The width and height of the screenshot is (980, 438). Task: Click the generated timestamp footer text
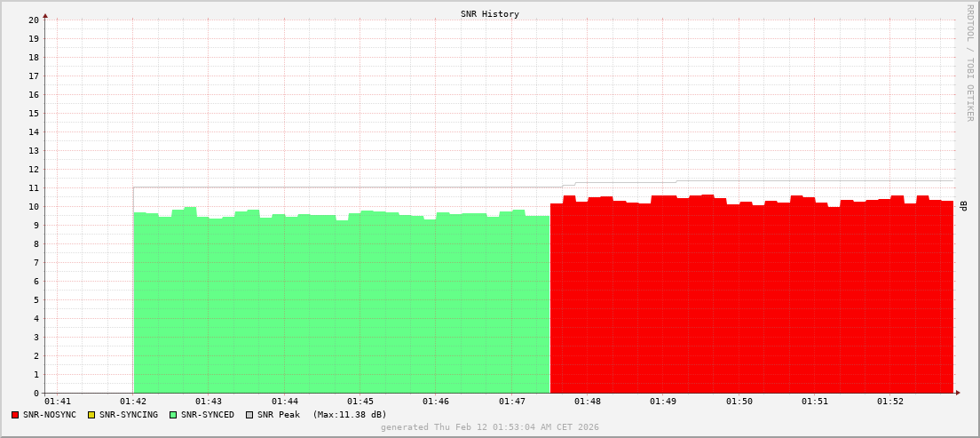click(490, 427)
